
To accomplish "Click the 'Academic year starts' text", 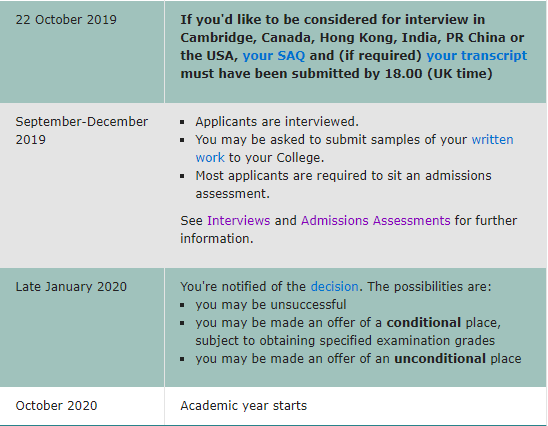I will [244, 406].
